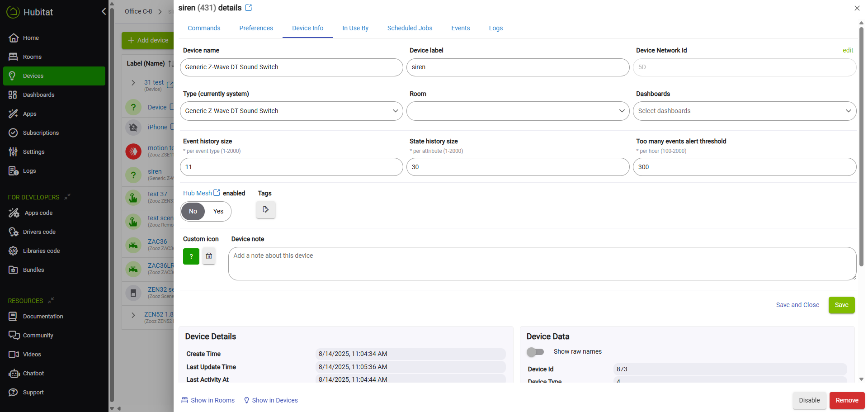This screenshot has height=412, width=868.
Task: Click the green Save button
Action: (x=842, y=305)
